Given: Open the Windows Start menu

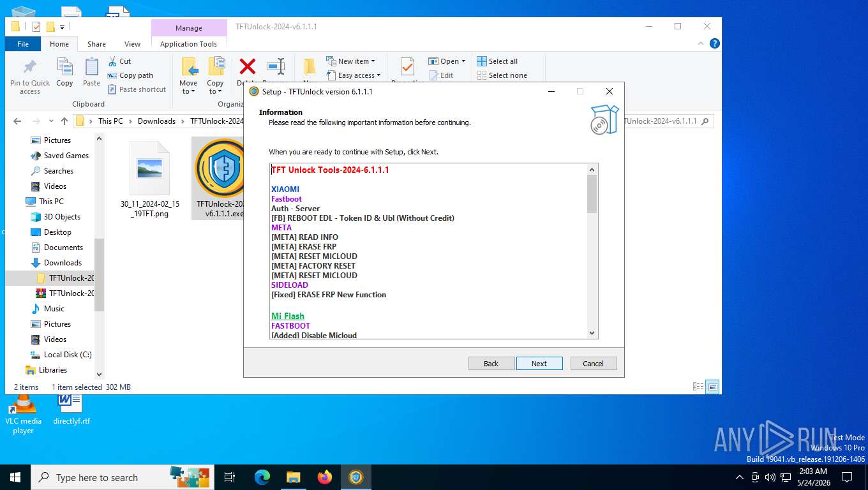Looking at the screenshot, I should pos(15,477).
